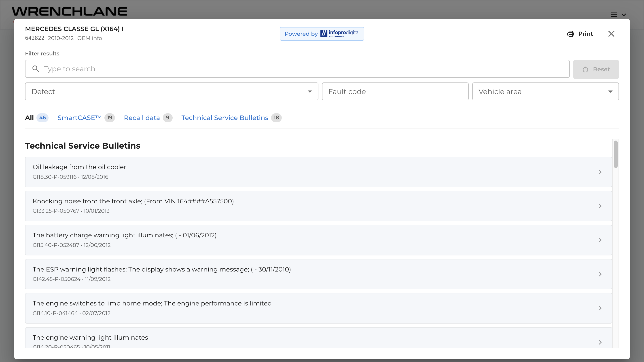
Task: Expand engine warning light illuminates chevron
Action: (x=600, y=342)
